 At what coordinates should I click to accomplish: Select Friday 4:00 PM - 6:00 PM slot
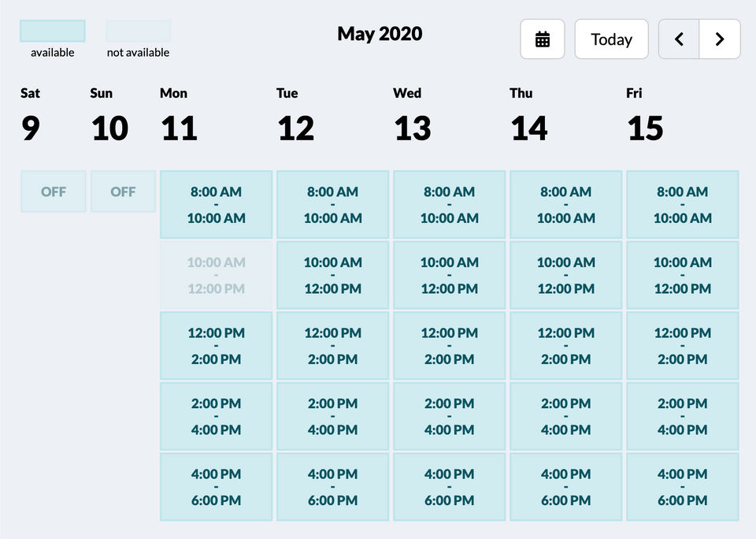(x=683, y=487)
